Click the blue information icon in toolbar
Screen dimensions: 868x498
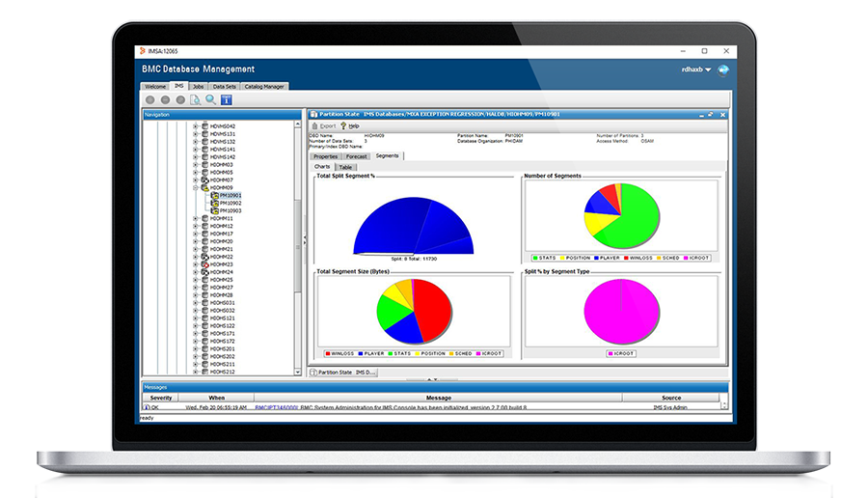coord(226,99)
